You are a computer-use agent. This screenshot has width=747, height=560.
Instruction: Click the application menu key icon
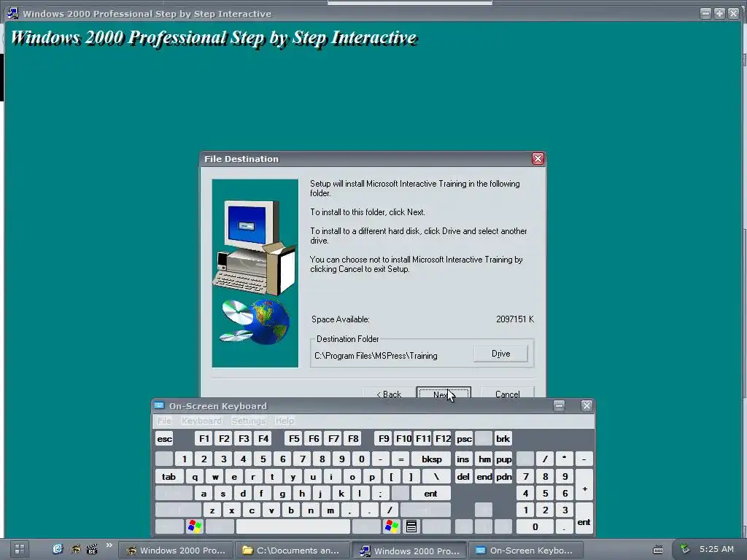coord(411,526)
